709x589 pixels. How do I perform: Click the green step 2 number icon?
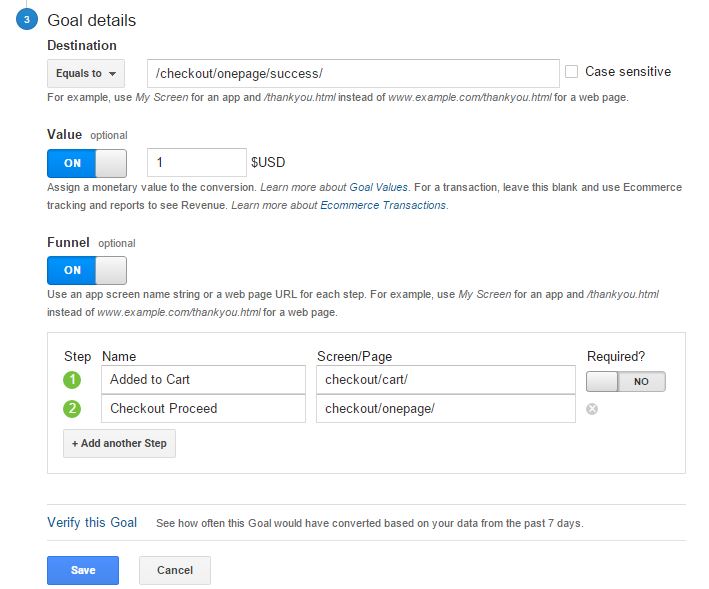(71, 408)
